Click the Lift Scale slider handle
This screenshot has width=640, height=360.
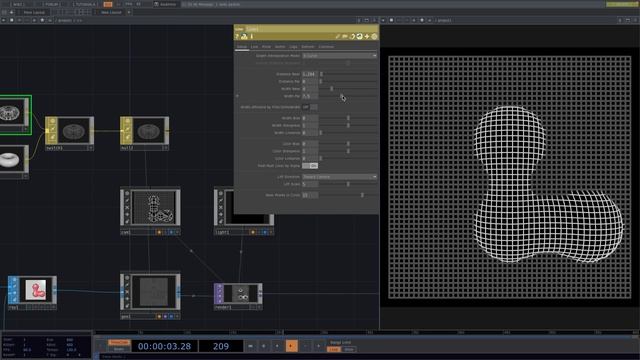point(348,184)
